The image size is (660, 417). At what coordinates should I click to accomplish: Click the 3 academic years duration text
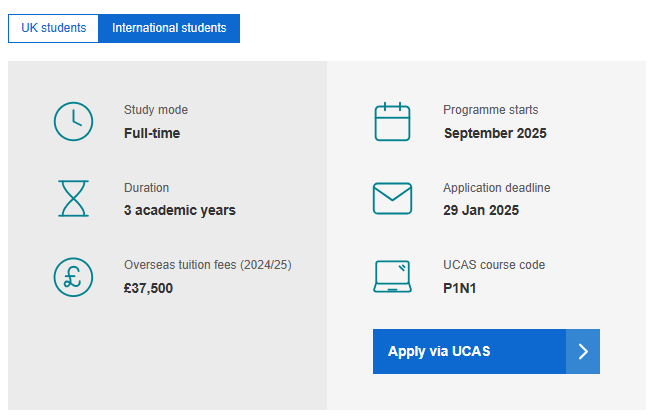pos(180,210)
